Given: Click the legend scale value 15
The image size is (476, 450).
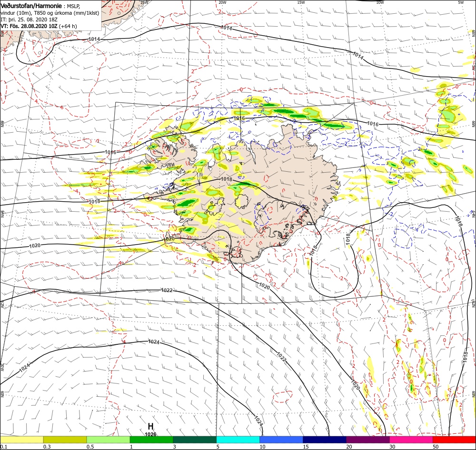Looking at the screenshot, I should pyautogui.click(x=306, y=447).
